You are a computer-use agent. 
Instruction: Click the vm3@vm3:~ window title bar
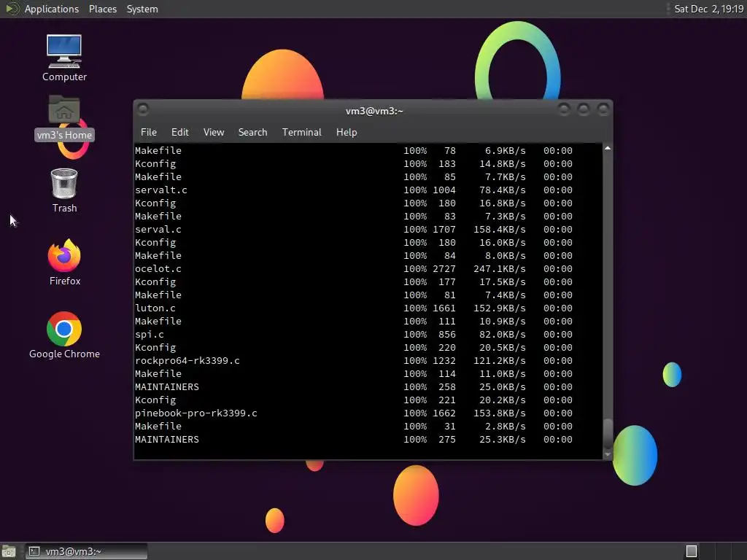373,111
